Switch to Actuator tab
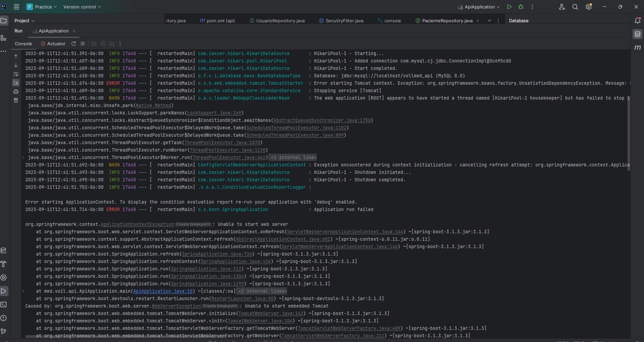Screen dimensions: 644x342 pos(53,44)
